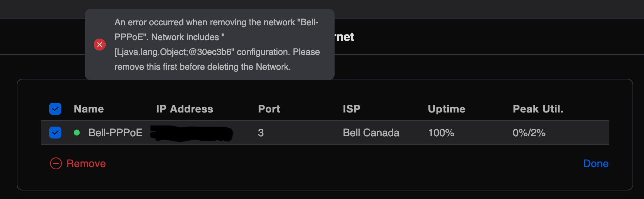Click the green status dot beside Bell-PPPoE
The width and height of the screenshot is (644, 199).
click(x=77, y=133)
